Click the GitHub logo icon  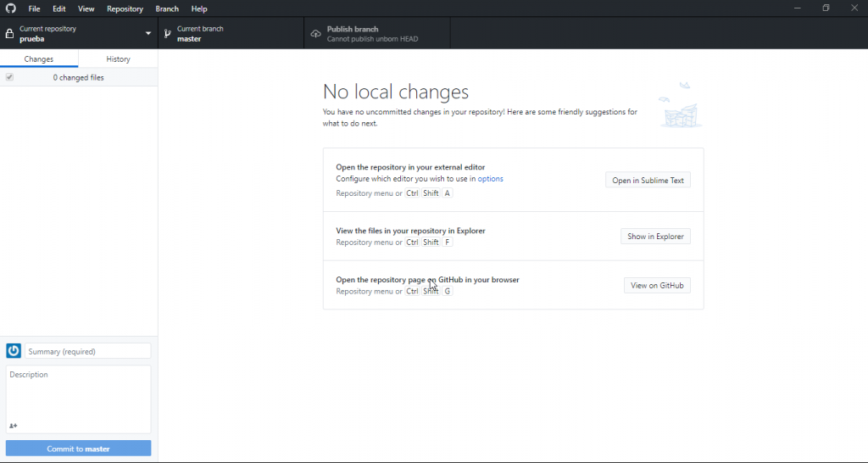point(10,8)
